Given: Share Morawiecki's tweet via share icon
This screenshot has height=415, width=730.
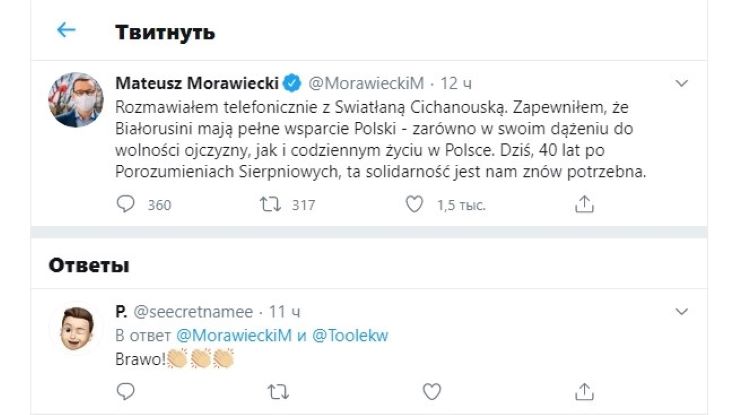Looking at the screenshot, I should click(x=586, y=204).
